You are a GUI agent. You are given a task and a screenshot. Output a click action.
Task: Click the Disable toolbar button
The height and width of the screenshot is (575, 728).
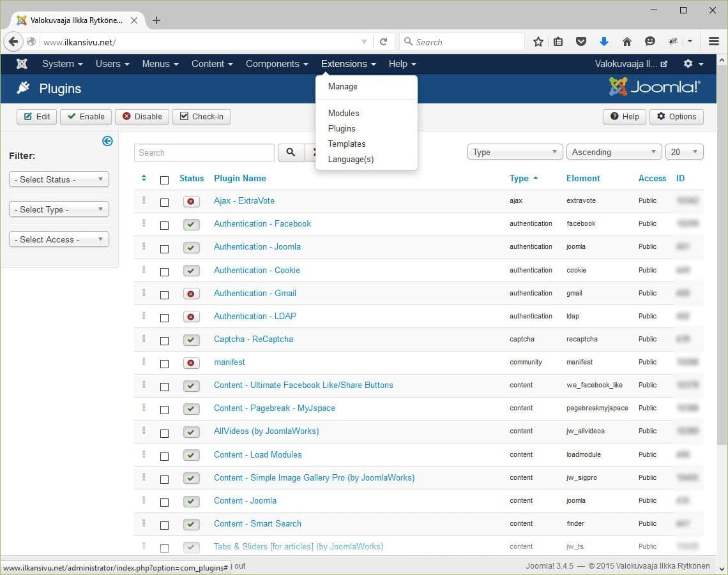[x=142, y=117]
